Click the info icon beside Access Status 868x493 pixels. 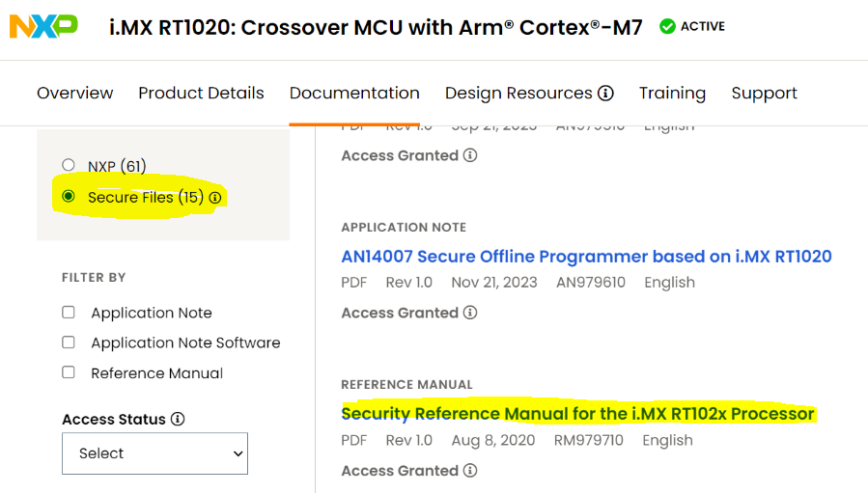coord(178,419)
